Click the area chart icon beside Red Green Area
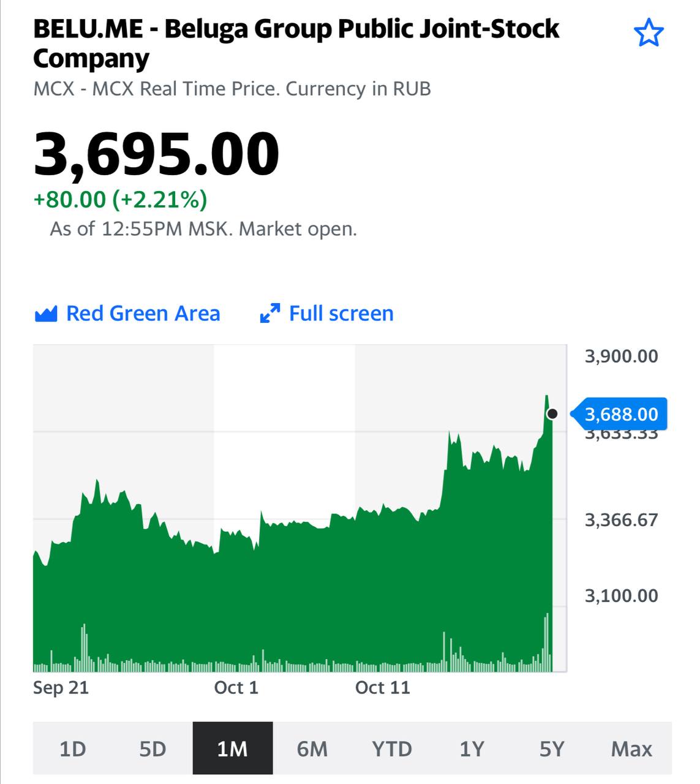 coord(46,314)
